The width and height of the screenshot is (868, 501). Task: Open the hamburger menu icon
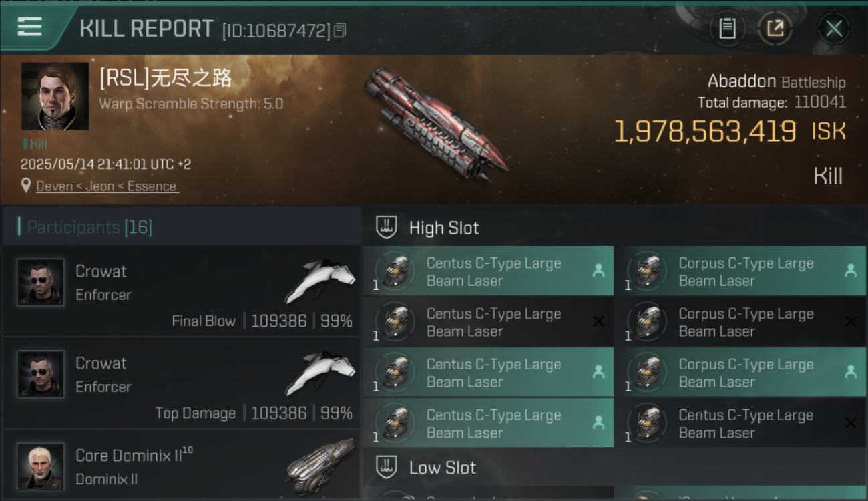pos(30,27)
